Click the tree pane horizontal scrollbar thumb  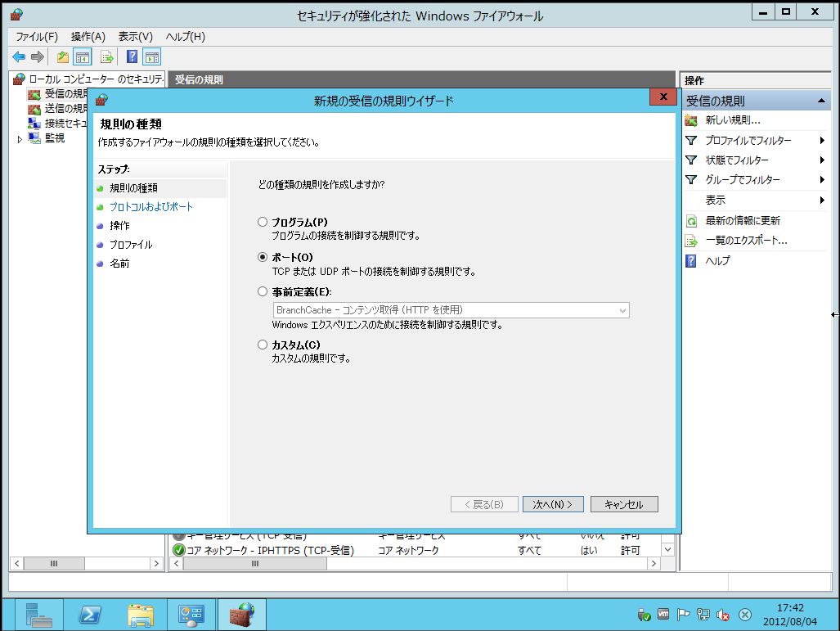[54, 563]
